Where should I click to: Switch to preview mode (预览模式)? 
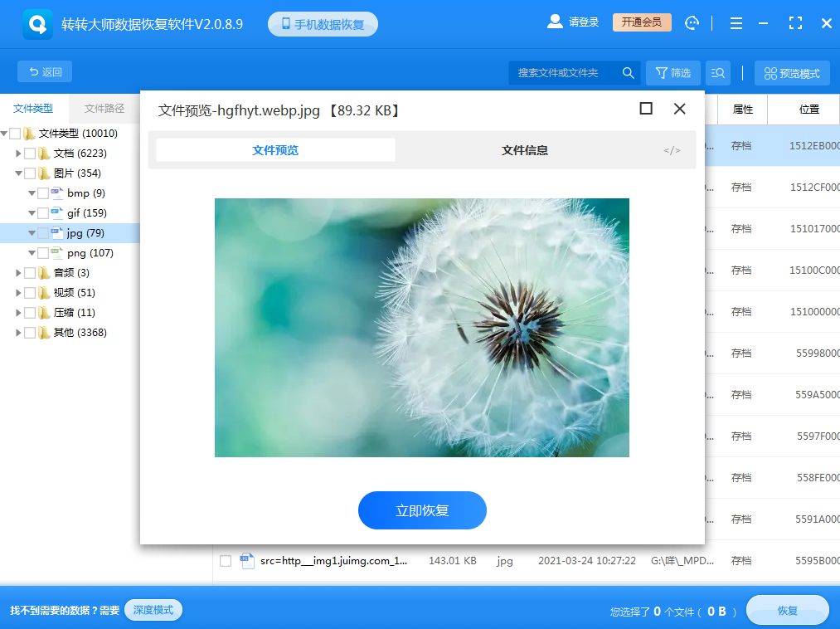pyautogui.click(x=791, y=73)
